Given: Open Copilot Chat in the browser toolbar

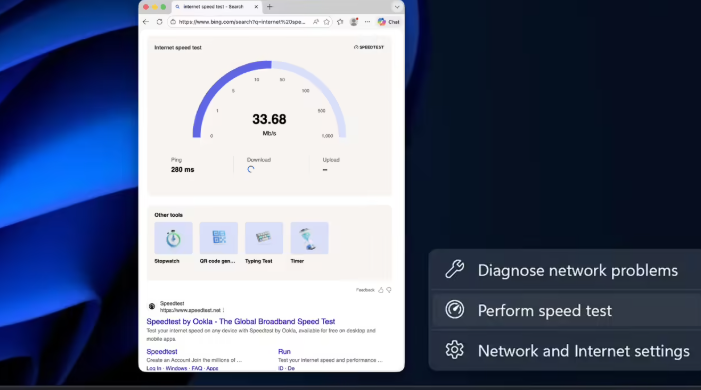Looking at the screenshot, I should (x=389, y=21).
